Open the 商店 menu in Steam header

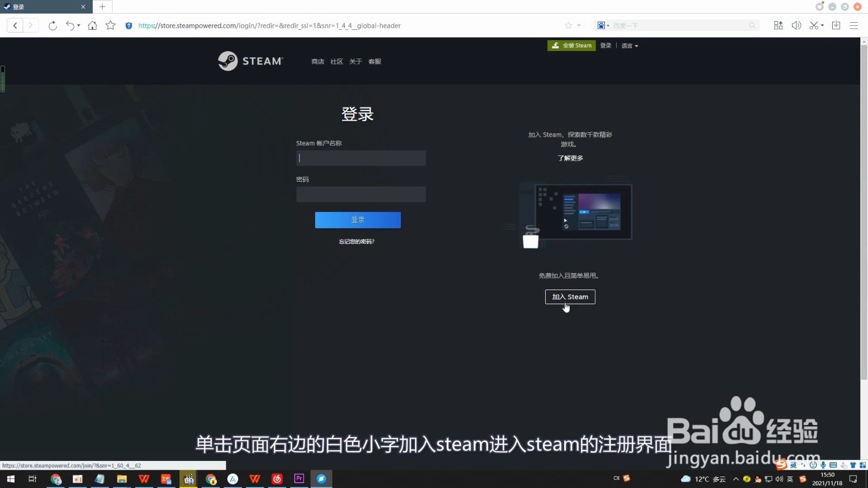(317, 61)
